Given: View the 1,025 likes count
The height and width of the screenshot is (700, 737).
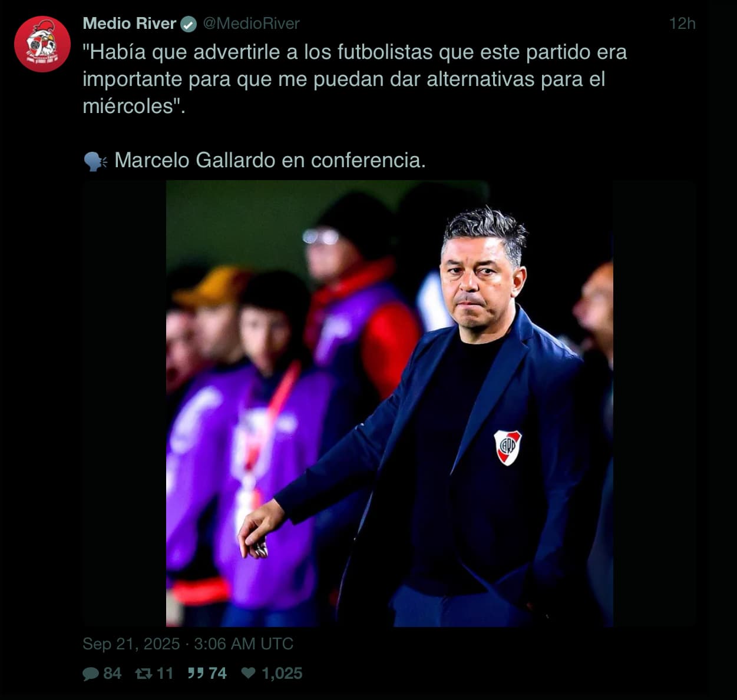Looking at the screenshot, I should pos(282,674).
